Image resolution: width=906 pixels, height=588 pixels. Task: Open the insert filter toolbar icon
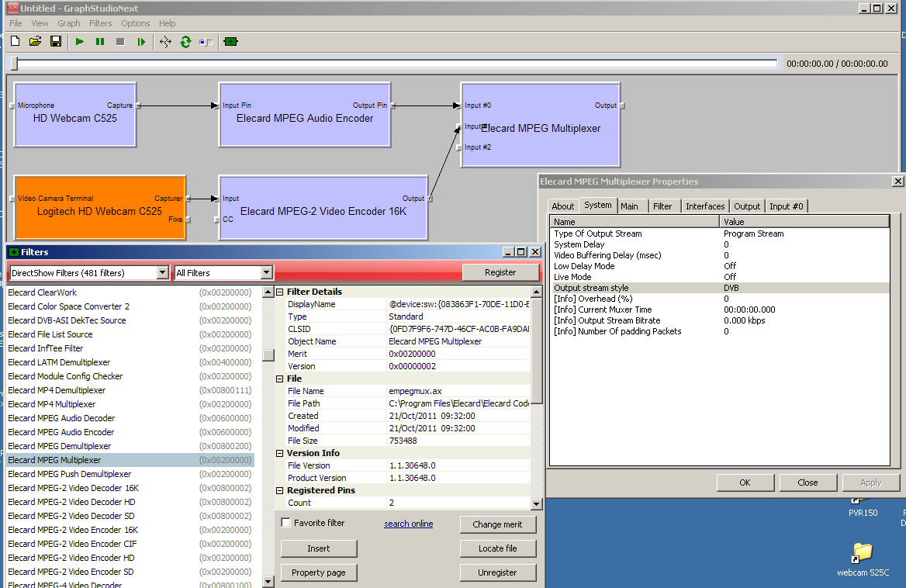coord(230,42)
